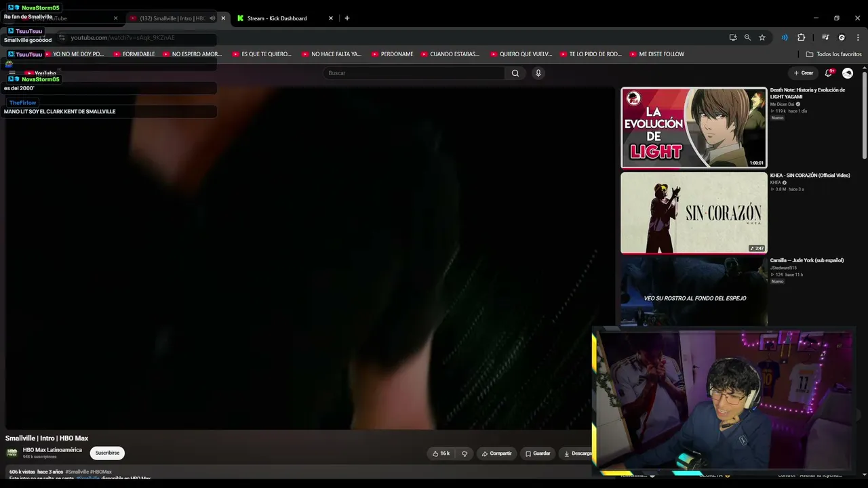This screenshot has width=868, height=488.
Task: Click the Guardar save button
Action: [538, 453]
